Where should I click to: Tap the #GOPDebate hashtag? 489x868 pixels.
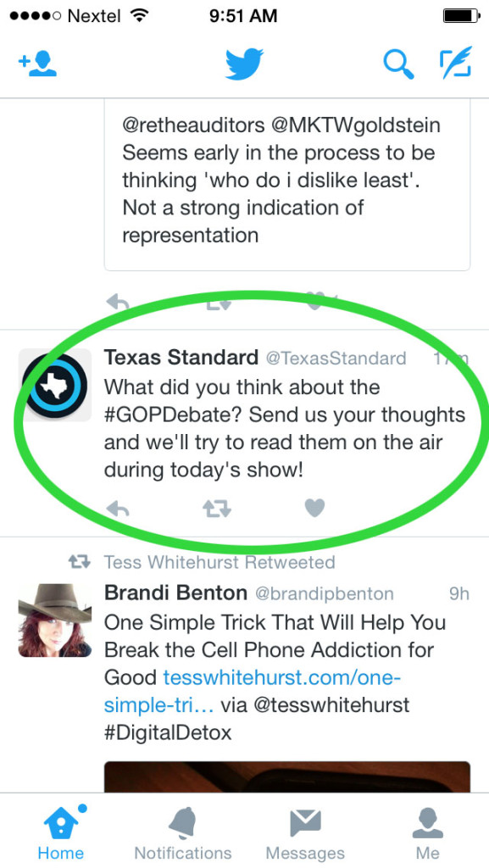click(x=173, y=415)
